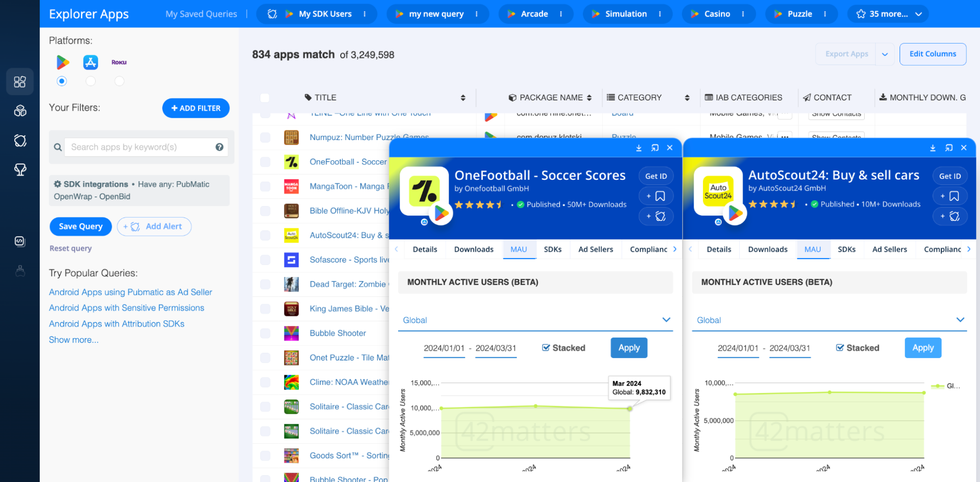The image size is (980, 482).
Task: Show more tabs to the right in OneFootball panel
Action: pyautogui.click(x=675, y=249)
